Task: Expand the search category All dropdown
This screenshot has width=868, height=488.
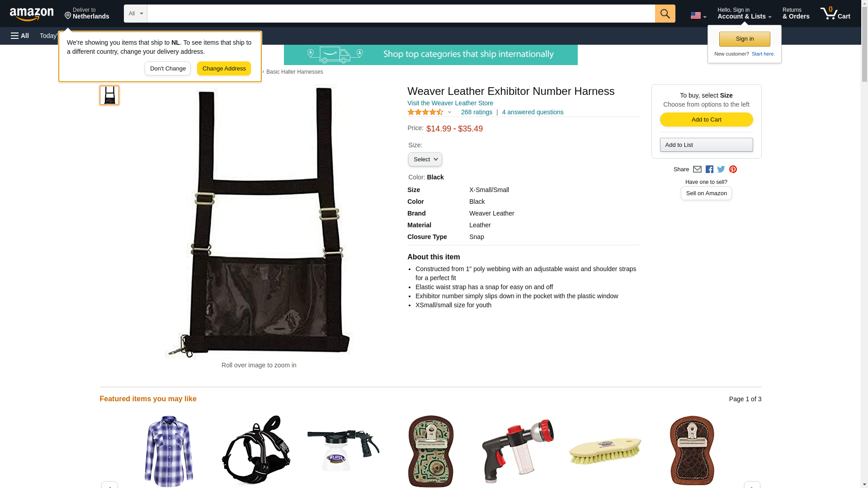Action: tap(136, 14)
